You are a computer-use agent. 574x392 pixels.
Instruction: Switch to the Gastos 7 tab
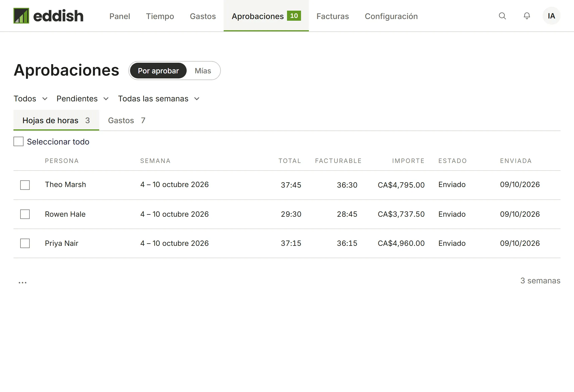pyautogui.click(x=127, y=120)
